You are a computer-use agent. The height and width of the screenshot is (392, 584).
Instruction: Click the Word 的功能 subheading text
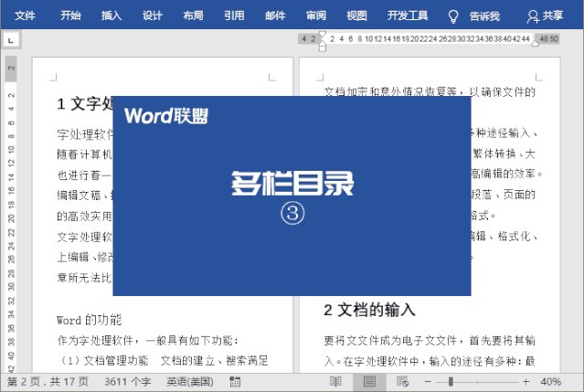pos(89,320)
